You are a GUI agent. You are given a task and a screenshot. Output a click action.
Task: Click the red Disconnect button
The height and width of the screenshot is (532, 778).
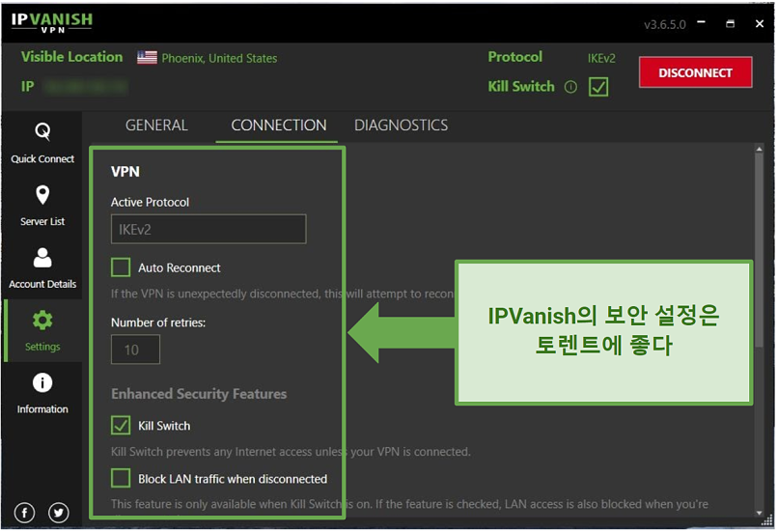(695, 72)
